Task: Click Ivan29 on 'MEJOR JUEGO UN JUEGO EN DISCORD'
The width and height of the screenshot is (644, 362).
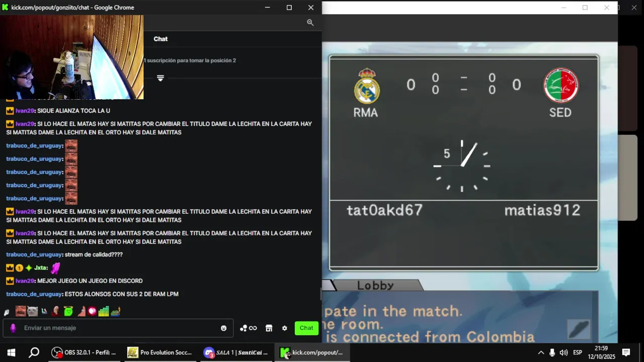Action: [25, 281]
